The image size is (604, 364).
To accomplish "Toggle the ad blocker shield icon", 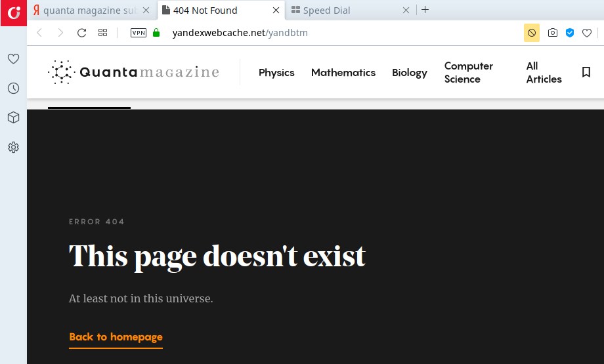I will (570, 33).
